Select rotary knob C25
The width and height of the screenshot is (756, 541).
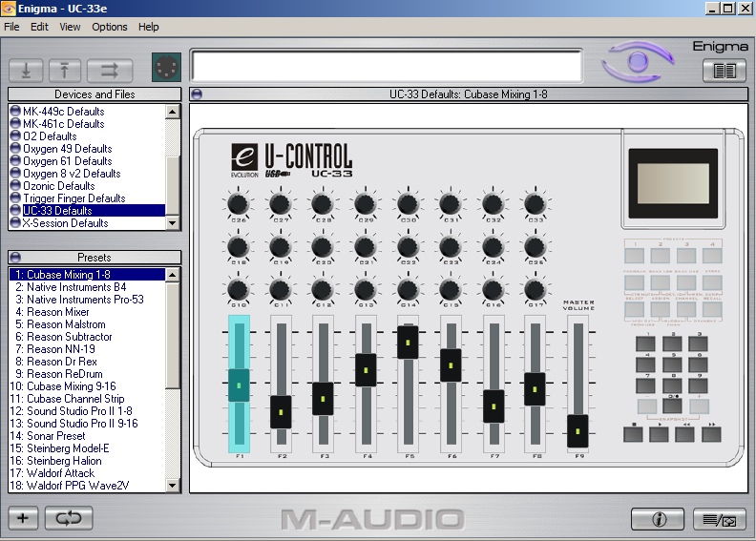(535, 247)
